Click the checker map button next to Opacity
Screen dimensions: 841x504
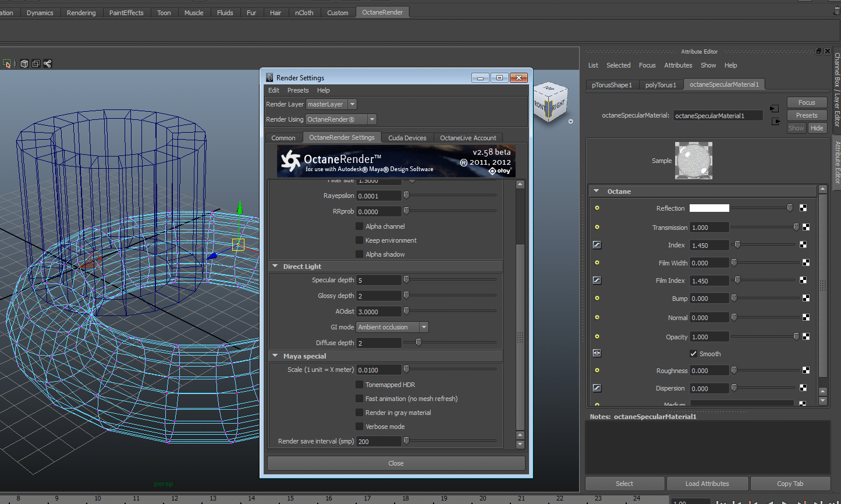point(806,336)
